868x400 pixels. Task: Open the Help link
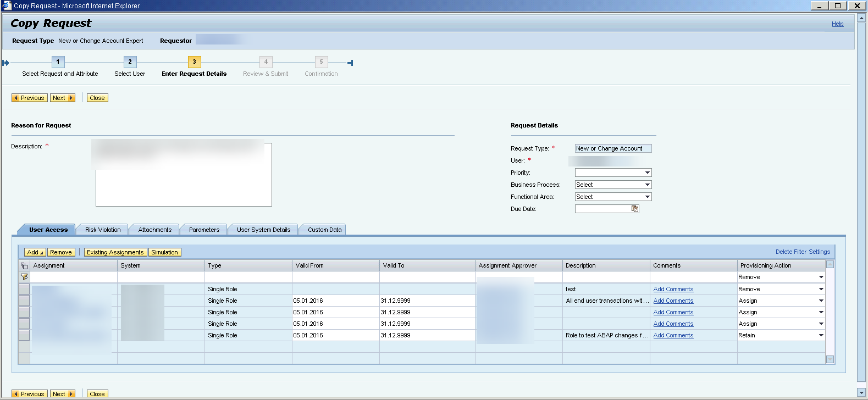point(837,24)
